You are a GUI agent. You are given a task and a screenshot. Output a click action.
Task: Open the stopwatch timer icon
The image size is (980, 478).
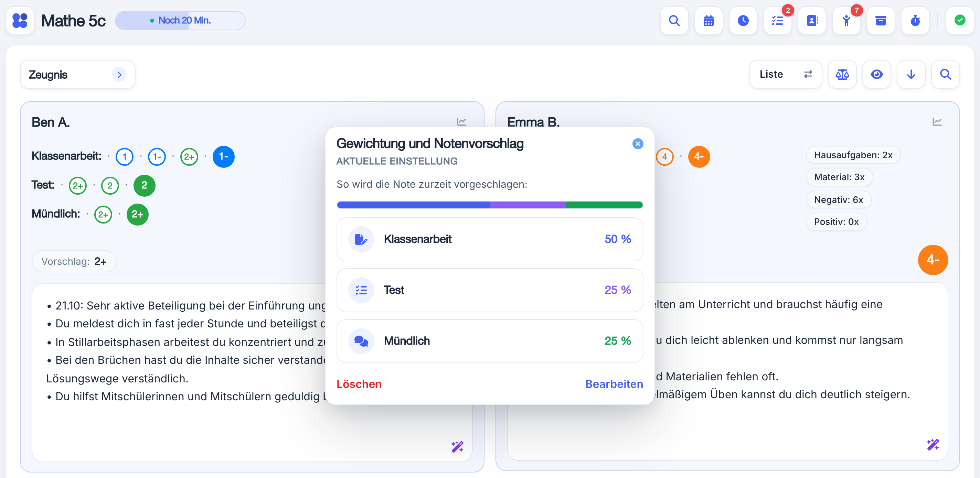(915, 21)
